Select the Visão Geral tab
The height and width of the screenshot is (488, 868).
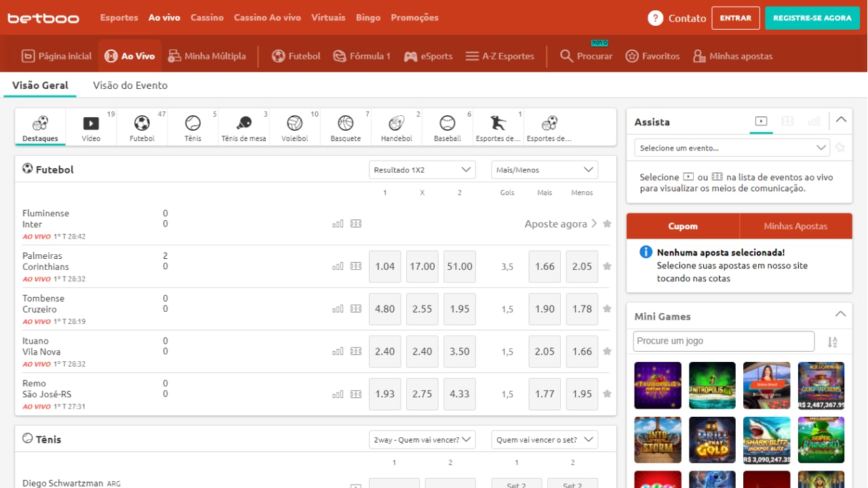pyautogui.click(x=40, y=85)
